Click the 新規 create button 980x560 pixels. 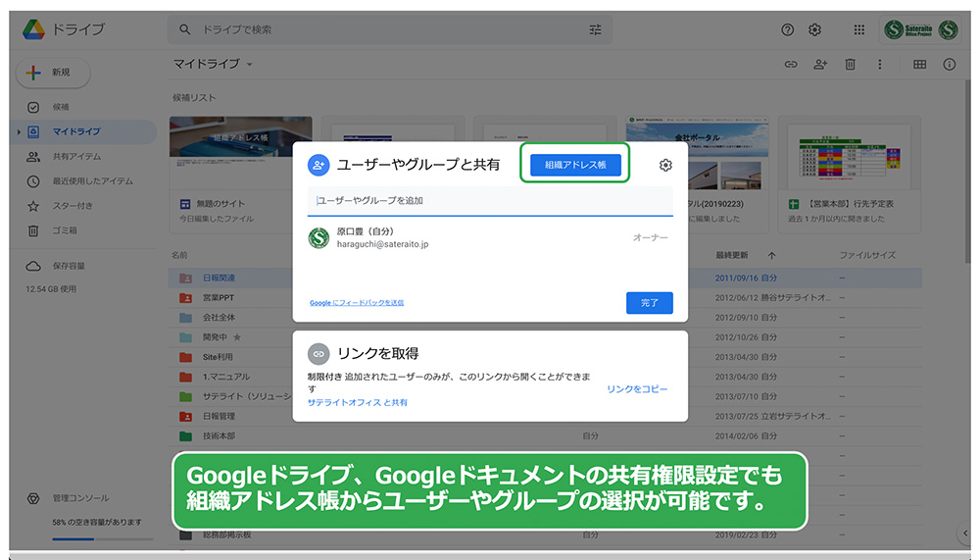53,73
